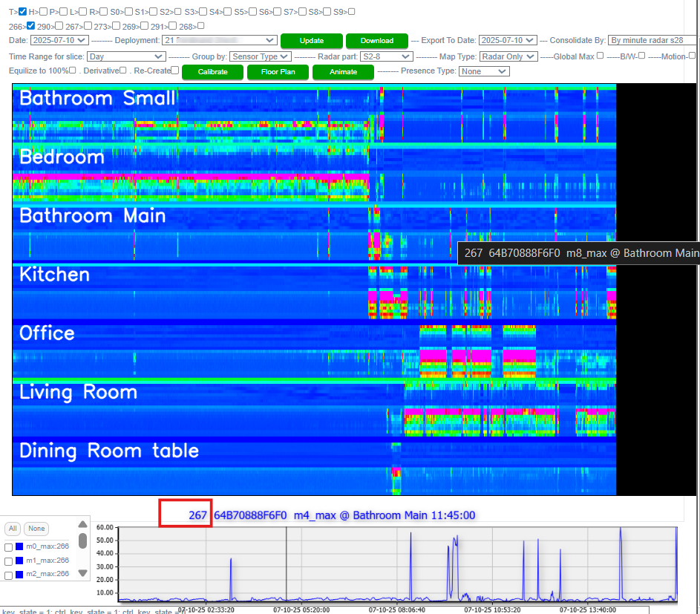This screenshot has width=700, height=614.
Task: Click the Floor Plan button
Action: 278,72
